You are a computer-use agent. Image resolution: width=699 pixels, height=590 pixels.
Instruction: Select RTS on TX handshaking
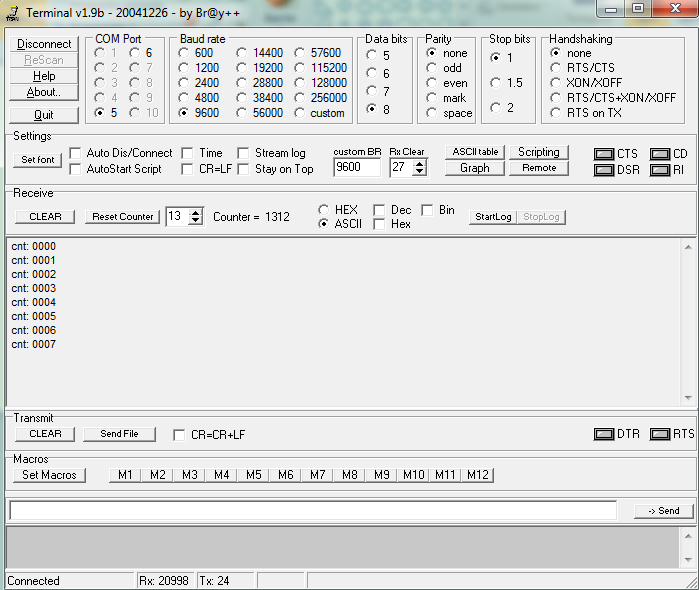pos(555,113)
